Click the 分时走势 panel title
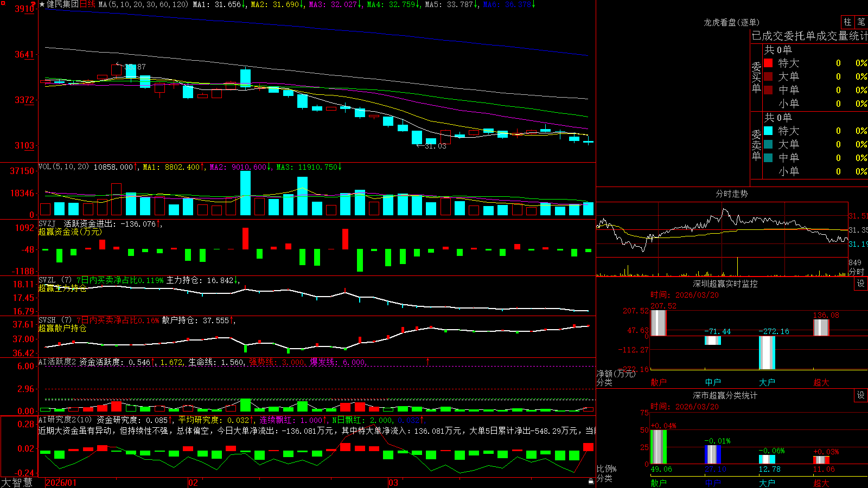 pos(731,194)
